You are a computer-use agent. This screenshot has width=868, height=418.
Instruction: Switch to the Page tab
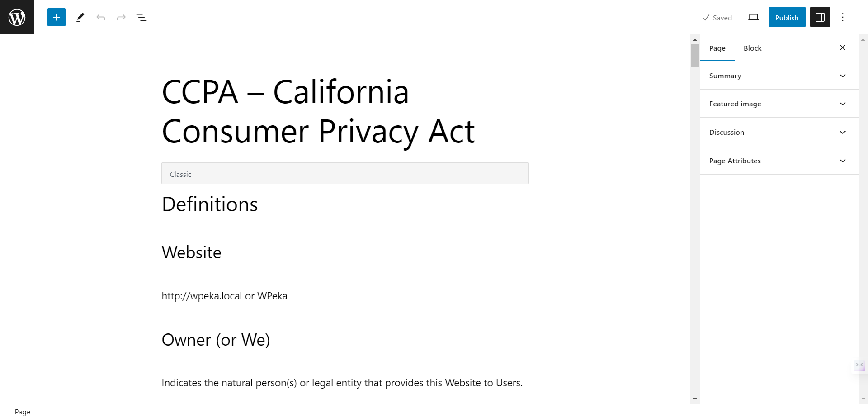pyautogui.click(x=717, y=48)
